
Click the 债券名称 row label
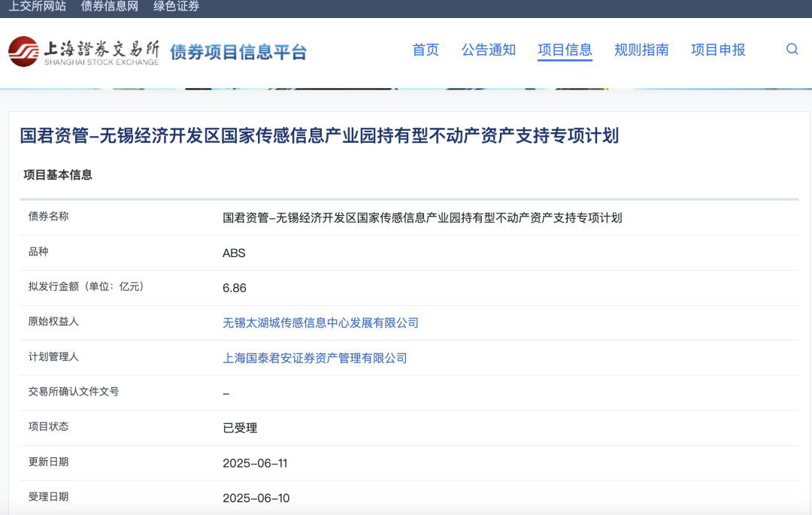click(x=48, y=217)
